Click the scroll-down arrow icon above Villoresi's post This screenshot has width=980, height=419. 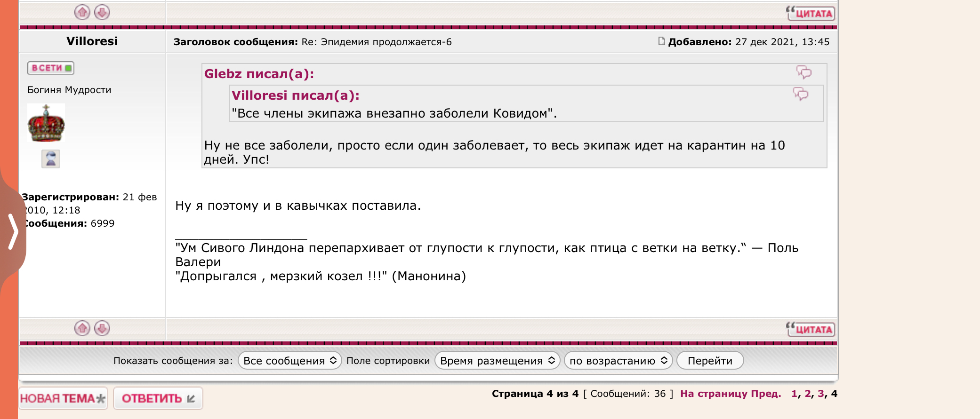(x=102, y=12)
